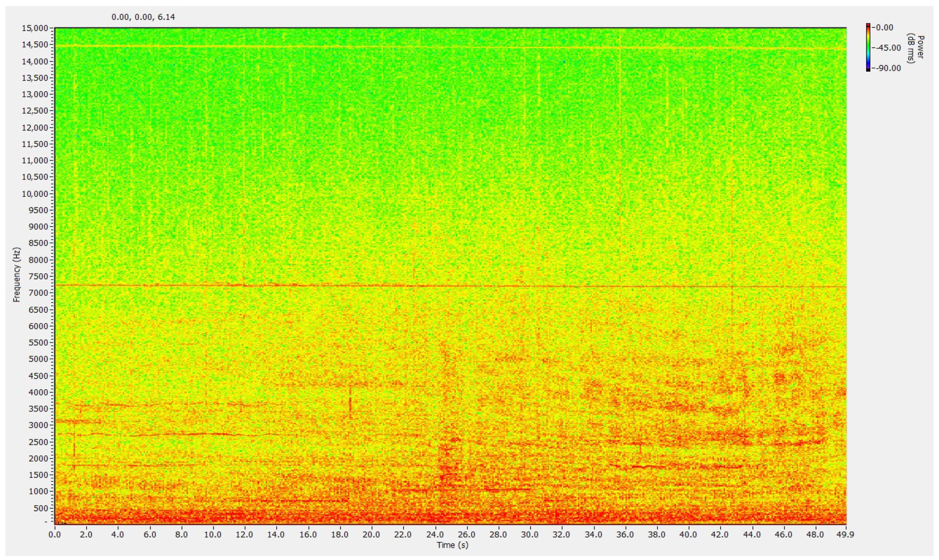Screen dimensions: 939x560
Task: Click the '30.0' time tick label
Action: 530,535
